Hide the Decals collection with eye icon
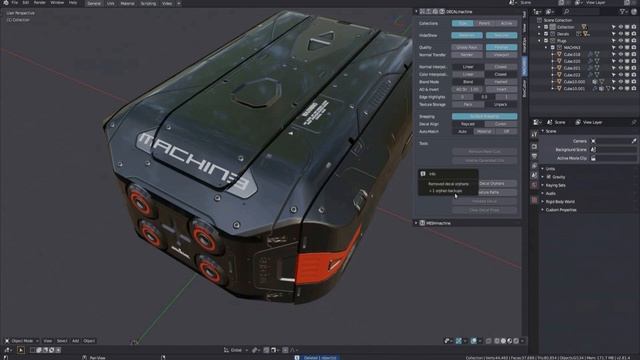 coord(621,34)
